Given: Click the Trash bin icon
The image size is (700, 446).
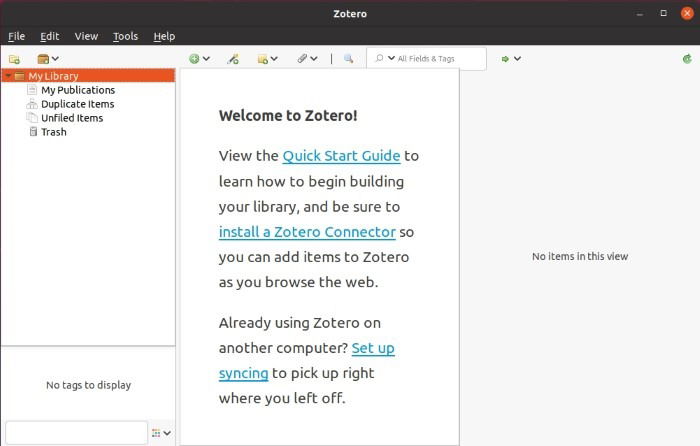Looking at the screenshot, I should (33, 132).
